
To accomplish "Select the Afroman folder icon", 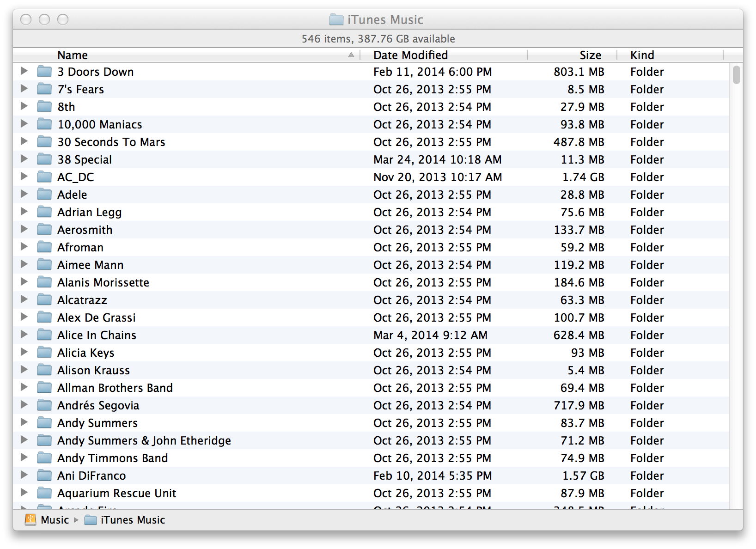I will tap(44, 247).
